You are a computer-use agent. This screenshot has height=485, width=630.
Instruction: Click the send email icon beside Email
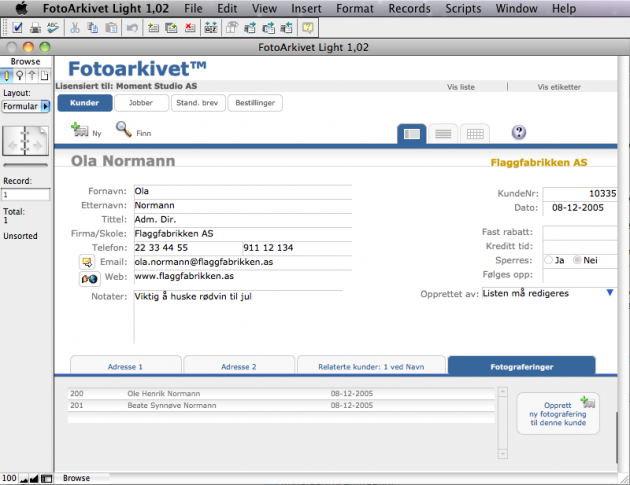coord(87,262)
